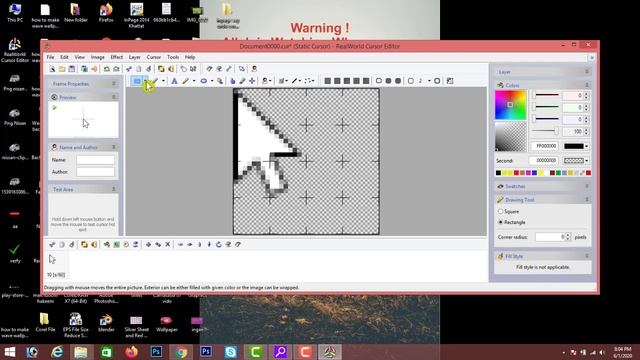640x360 pixels.
Task: Select the black palette swatch
Action: [498, 173]
